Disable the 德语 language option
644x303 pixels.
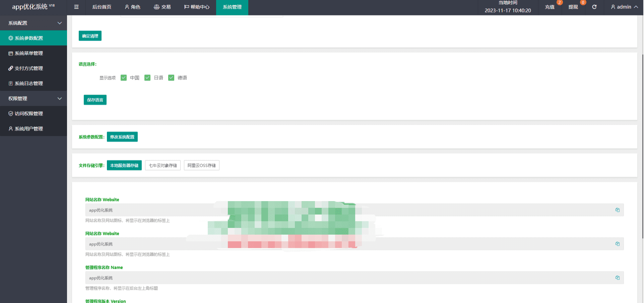[x=171, y=78]
